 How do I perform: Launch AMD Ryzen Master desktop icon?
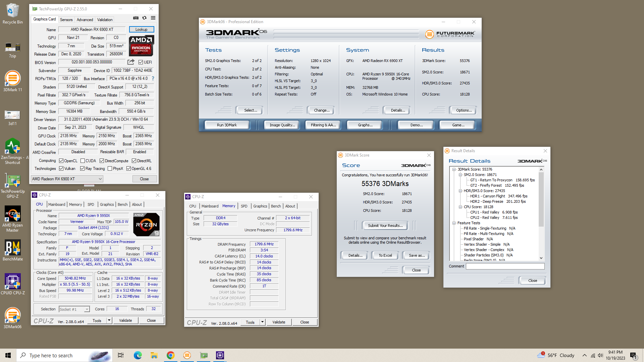coord(12,219)
